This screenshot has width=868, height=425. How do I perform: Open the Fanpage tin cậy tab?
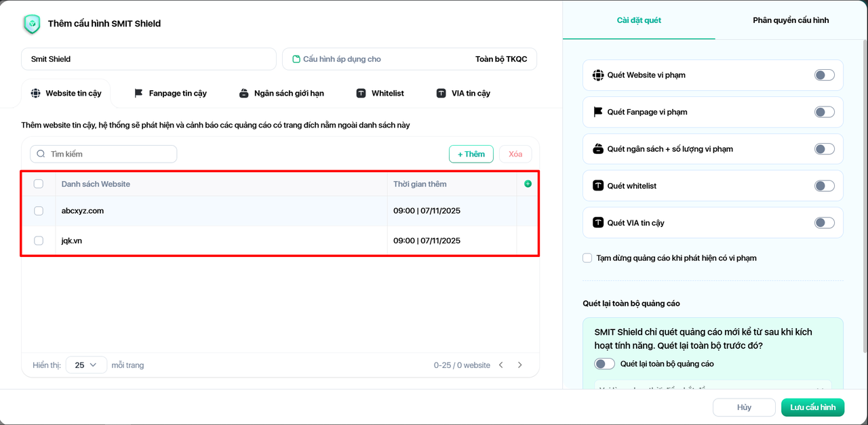170,94
